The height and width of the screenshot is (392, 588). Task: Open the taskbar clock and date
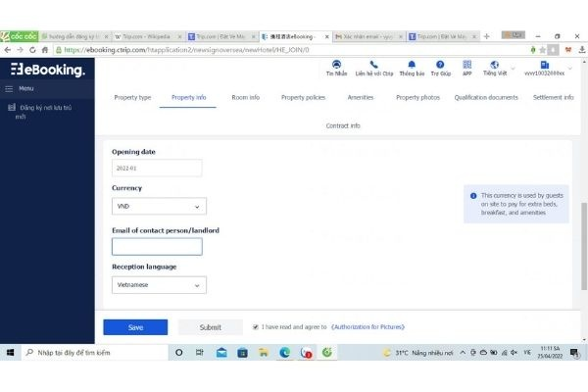pos(550,353)
